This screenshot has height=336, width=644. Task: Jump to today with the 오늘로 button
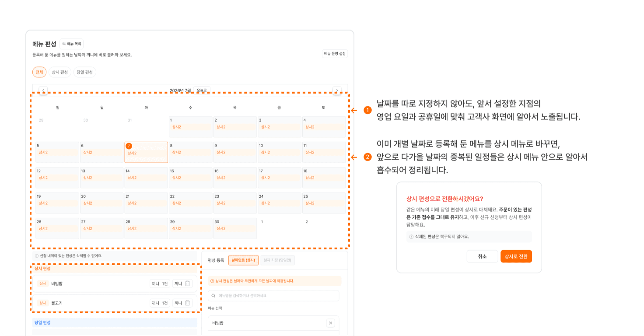[202, 91]
